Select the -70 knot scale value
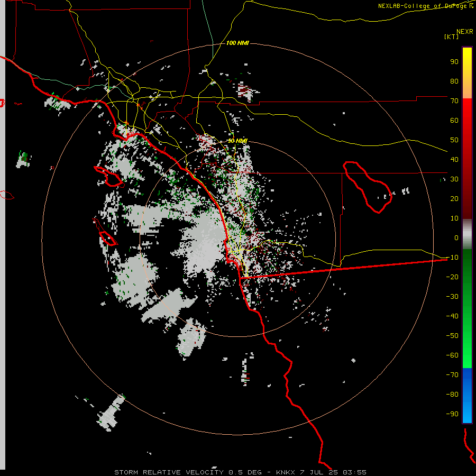476x476 pixels. click(x=452, y=375)
